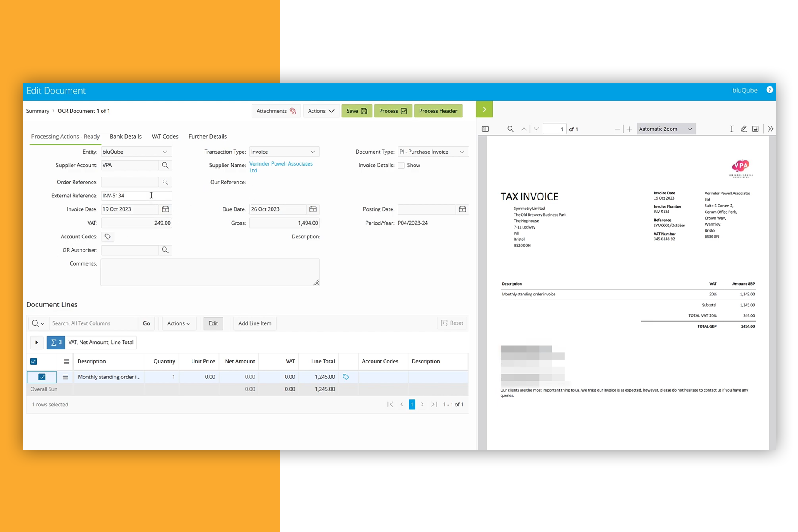Viewport: 798px width, 532px height.
Task: Switch to the Bank Details tab
Action: click(126, 137)
